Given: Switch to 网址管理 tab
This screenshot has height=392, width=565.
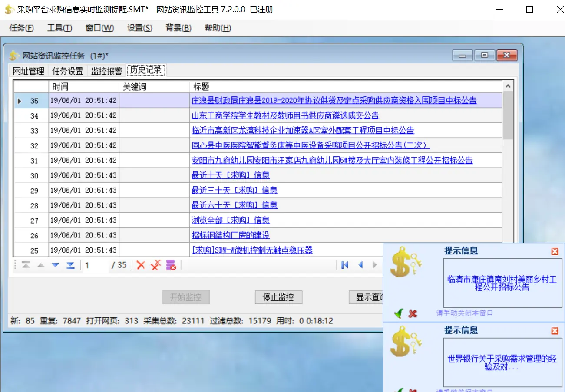Looking at the screenshot, I should point(29,71).
